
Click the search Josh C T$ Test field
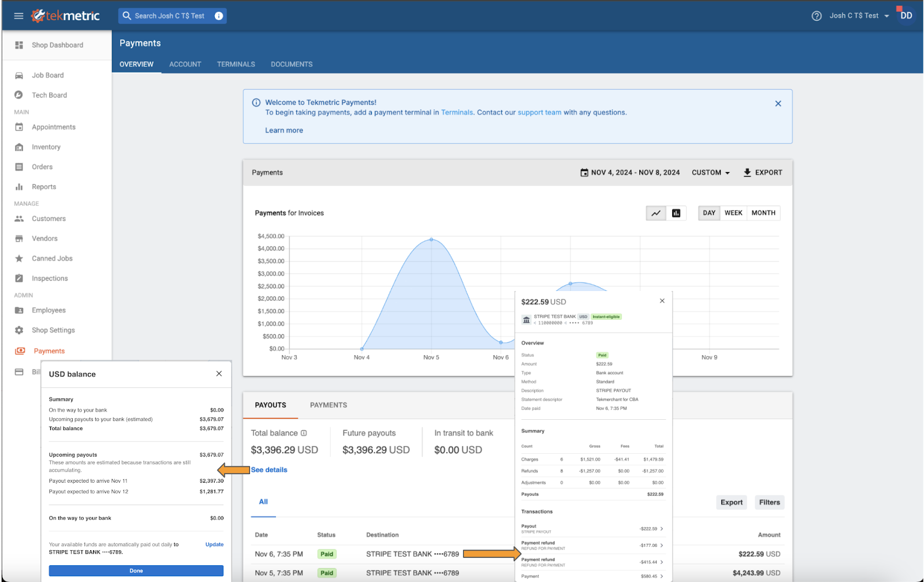tap(172, 16)
